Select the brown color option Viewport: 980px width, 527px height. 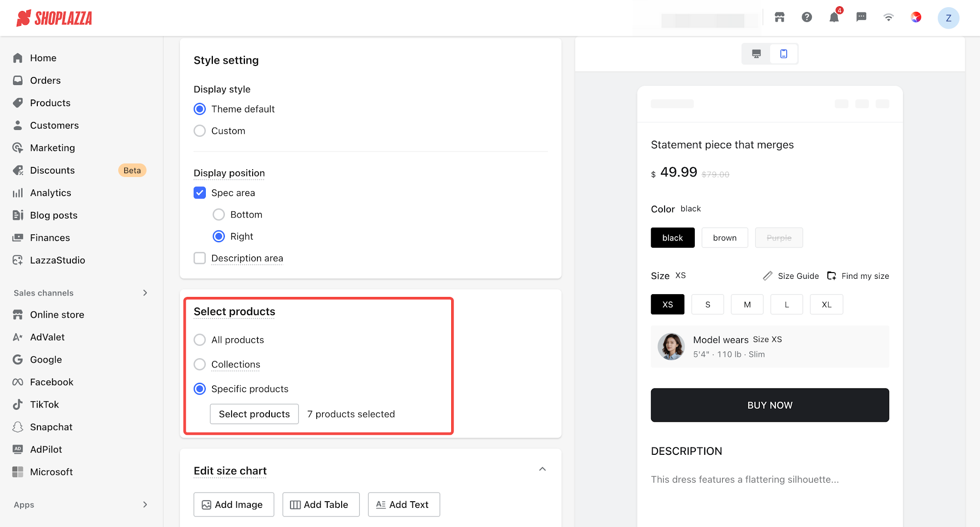click(724, 238)
